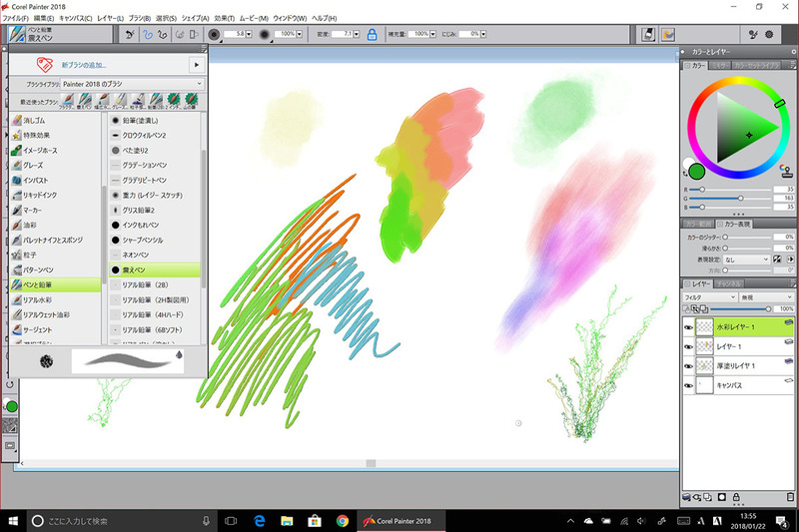Open the gradient/media selector icon
The height and width of the screenshot is (532, 799).
coord(668,34)
